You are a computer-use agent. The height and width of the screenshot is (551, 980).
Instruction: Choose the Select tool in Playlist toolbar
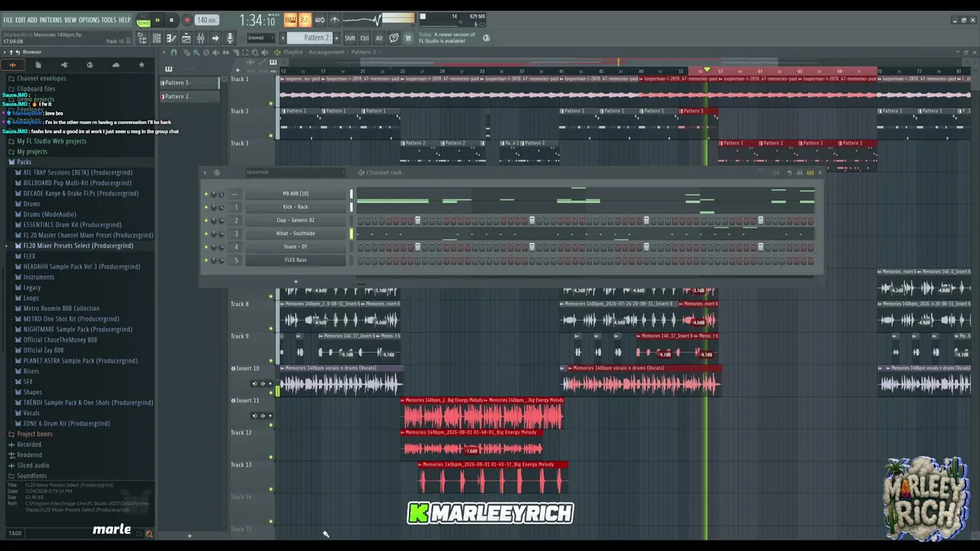246,52
